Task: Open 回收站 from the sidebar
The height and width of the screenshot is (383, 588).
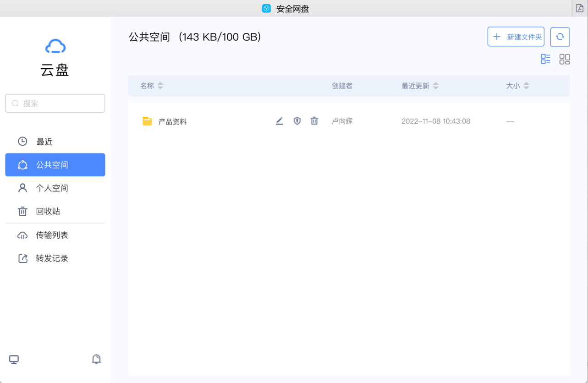Action: pos(48,211)
